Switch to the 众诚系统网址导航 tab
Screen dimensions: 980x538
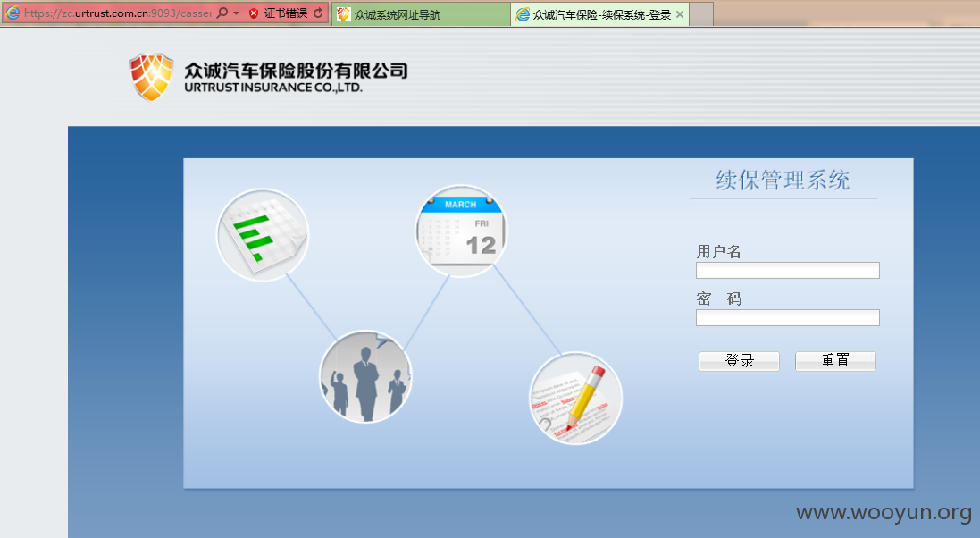[x=422, y=14]
